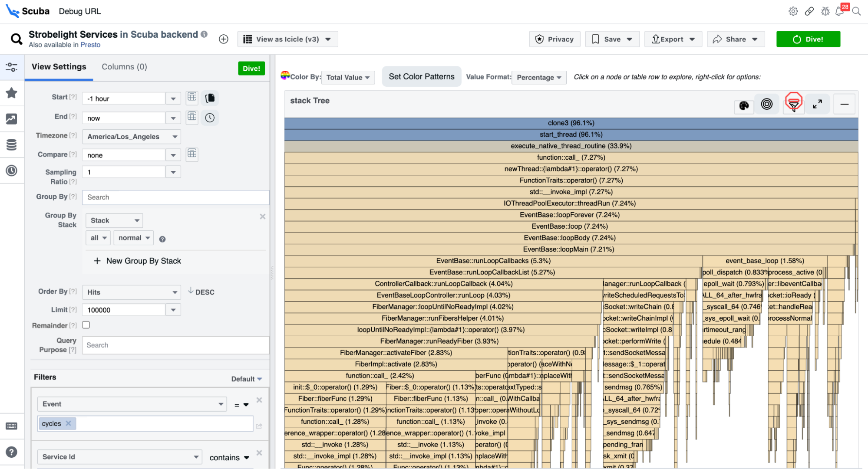Click the color palette icon in stack Tree
The image size is (868, 469).
[744, 105]
